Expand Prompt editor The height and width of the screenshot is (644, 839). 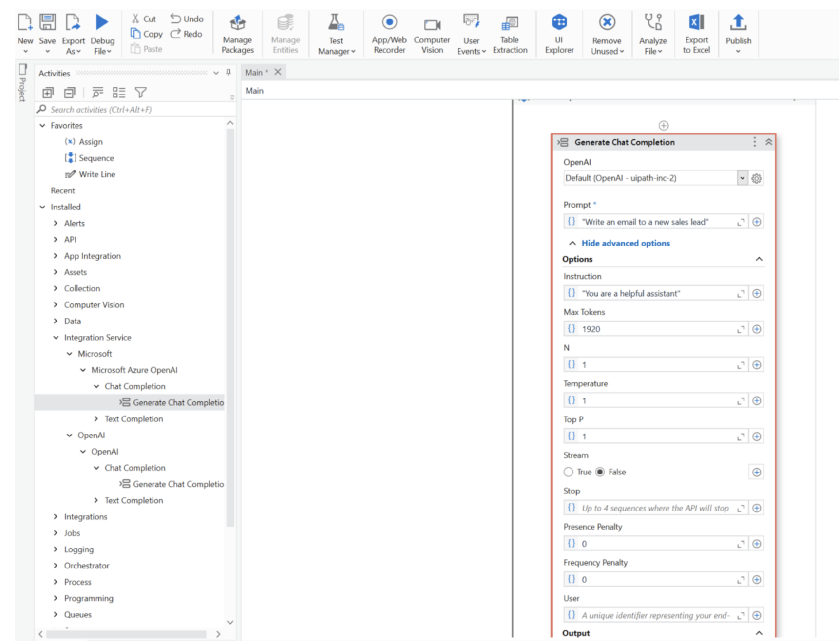pos(741,222)
